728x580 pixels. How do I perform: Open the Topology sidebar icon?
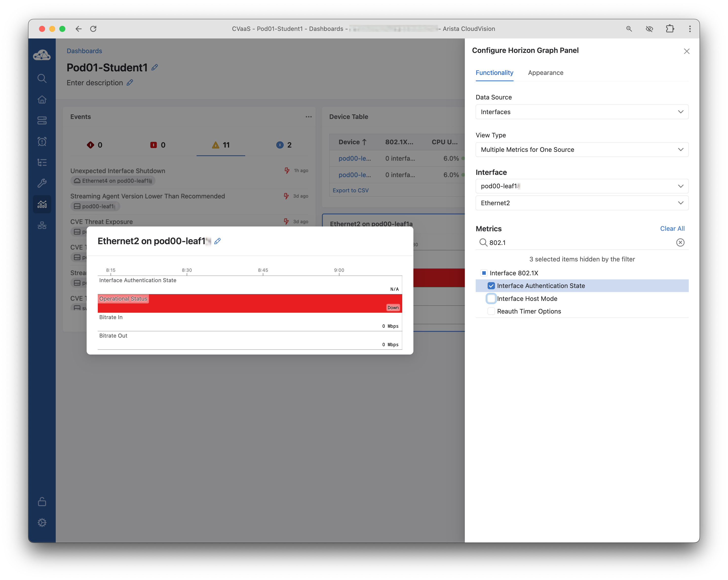coord(42,225)
